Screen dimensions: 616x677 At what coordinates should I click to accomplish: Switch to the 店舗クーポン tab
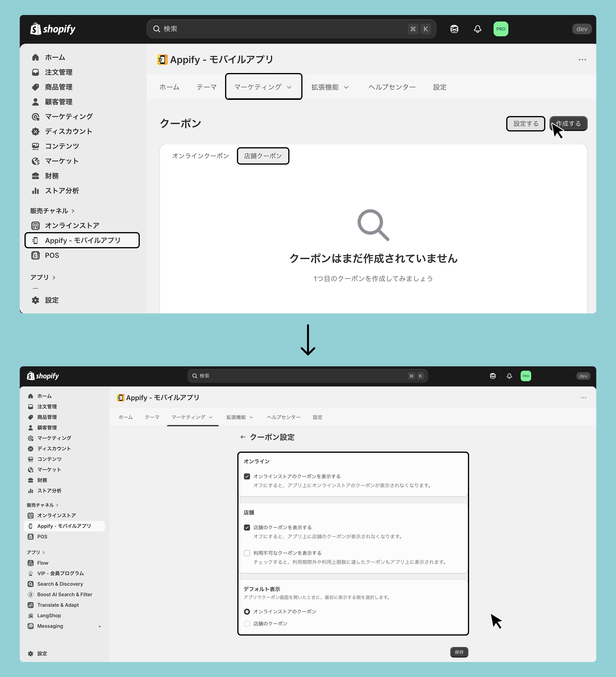[263, 156]
